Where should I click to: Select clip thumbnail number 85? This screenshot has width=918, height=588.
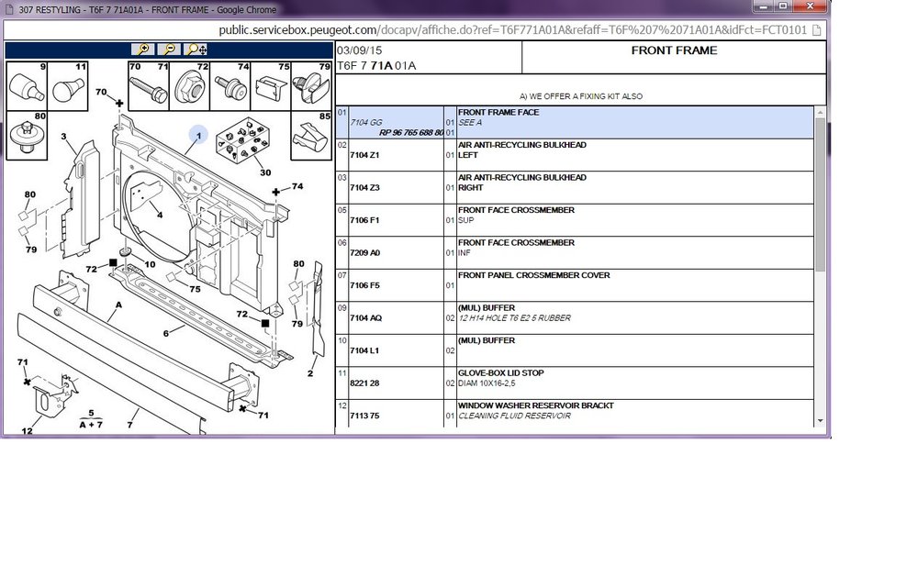311,135
